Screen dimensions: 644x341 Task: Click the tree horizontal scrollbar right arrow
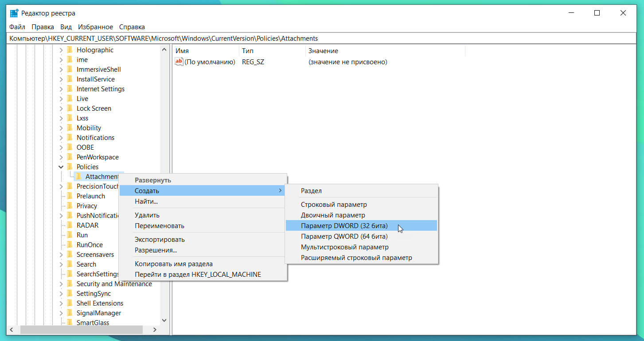point(155,330)
